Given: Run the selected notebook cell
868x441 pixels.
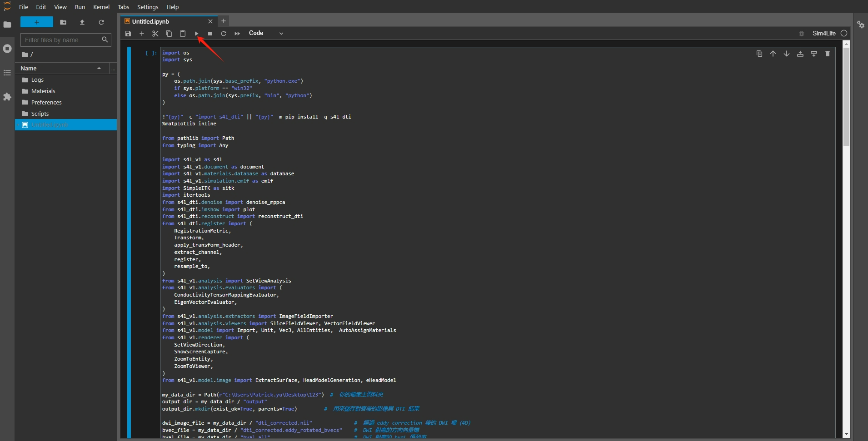Looking at the screenshot, I should (x=196, y=34).
